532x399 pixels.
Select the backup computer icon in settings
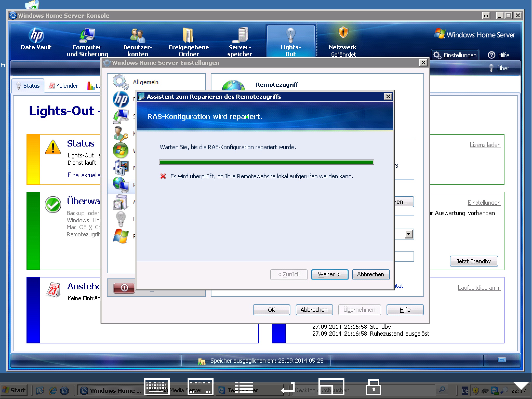pyautogui.click(x=121, y=116)
